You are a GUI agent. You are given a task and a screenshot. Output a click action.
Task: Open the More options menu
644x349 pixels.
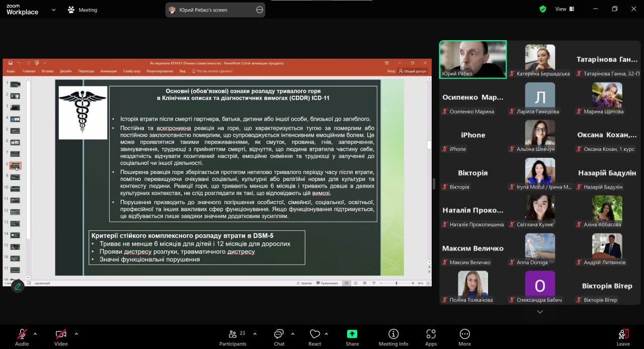pyautogui.click(x=465, y=337)
